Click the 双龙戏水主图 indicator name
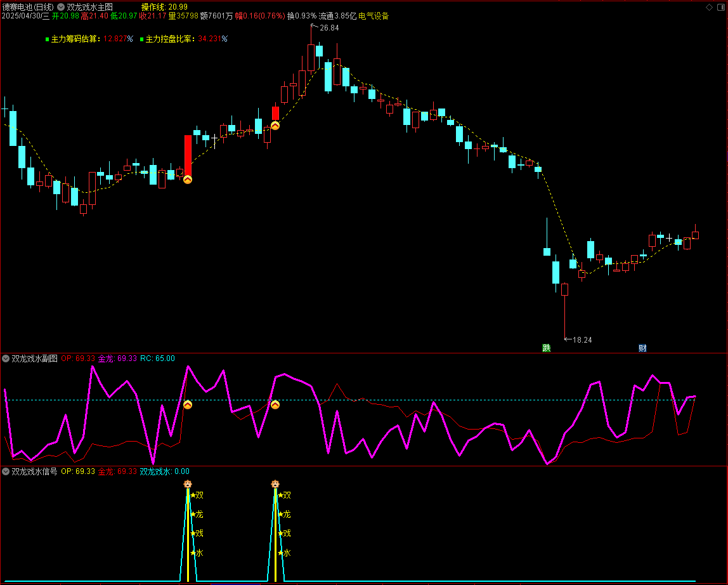Screen dimensions: 728x585 pyautogui.click(x=89, y=7)
